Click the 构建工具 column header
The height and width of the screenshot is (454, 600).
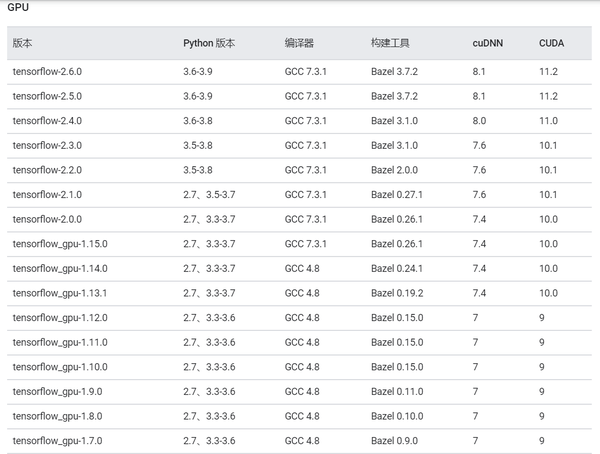pyautogui.click(x=390, y=44)
